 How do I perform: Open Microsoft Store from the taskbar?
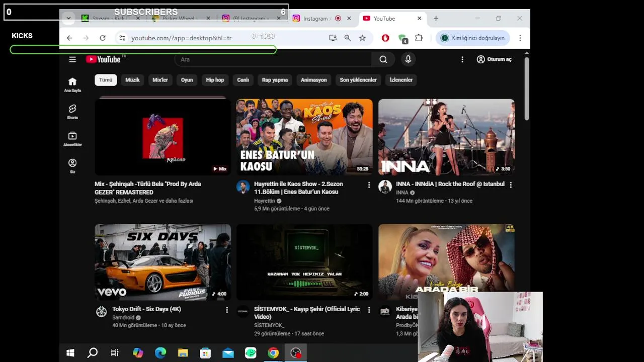205,353
